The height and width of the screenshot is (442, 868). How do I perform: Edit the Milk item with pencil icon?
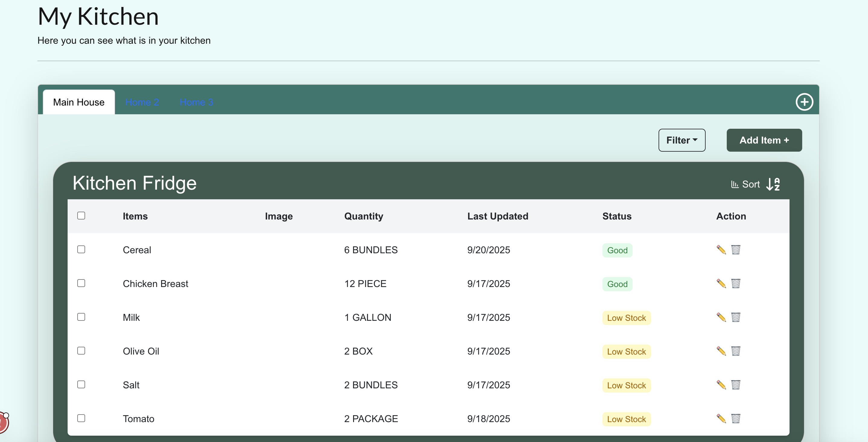721,317
